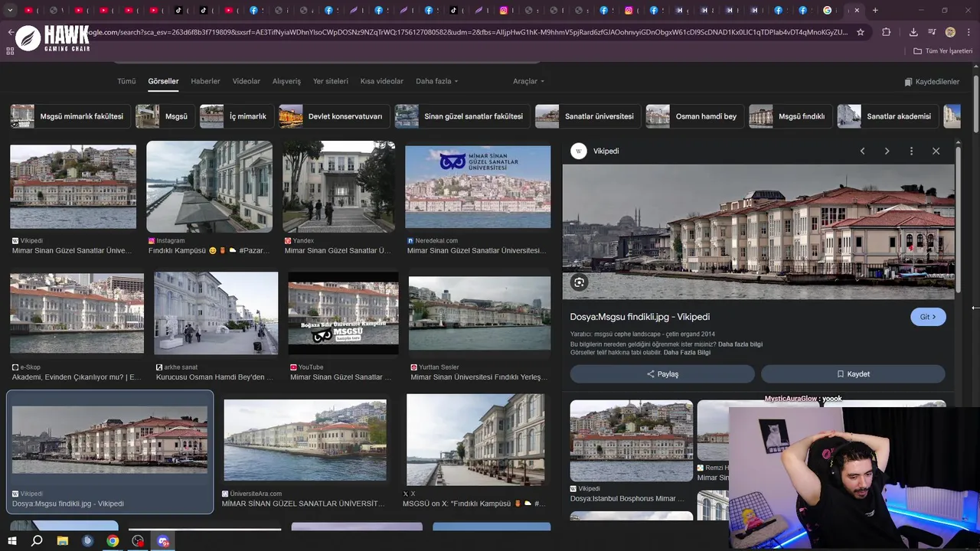
Task: Select the 'Devlet konservatuvarı' chip
Action: pos(334,116)
